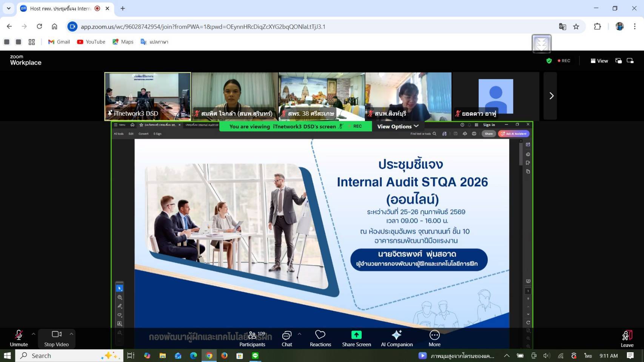Click the green Share Screen button
The width and height of the screenshot is (644, 362).
356,338
